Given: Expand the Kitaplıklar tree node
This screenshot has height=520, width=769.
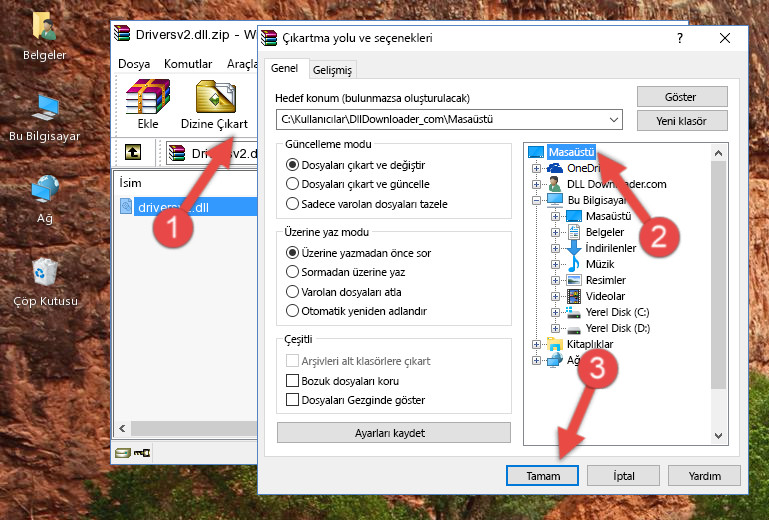Looking at the screenshot, I should (536, 344).
